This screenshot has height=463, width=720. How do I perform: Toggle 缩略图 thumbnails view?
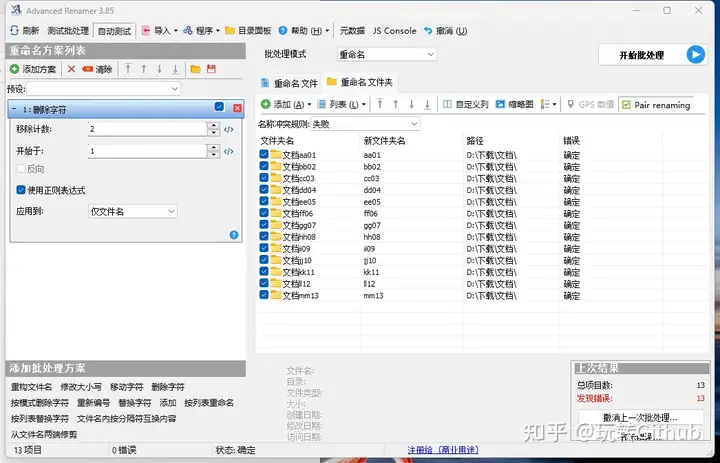point(514,104)
